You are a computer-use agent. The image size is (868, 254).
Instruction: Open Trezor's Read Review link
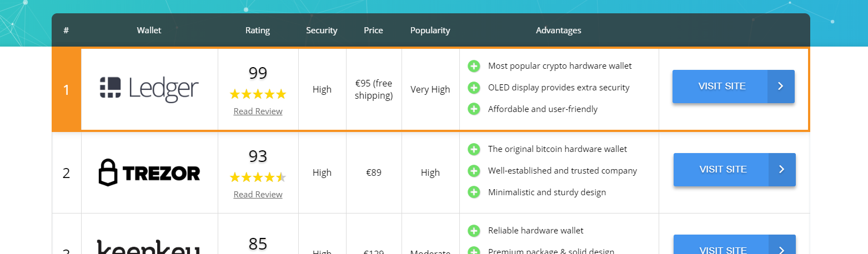click(x=258, y=195)
